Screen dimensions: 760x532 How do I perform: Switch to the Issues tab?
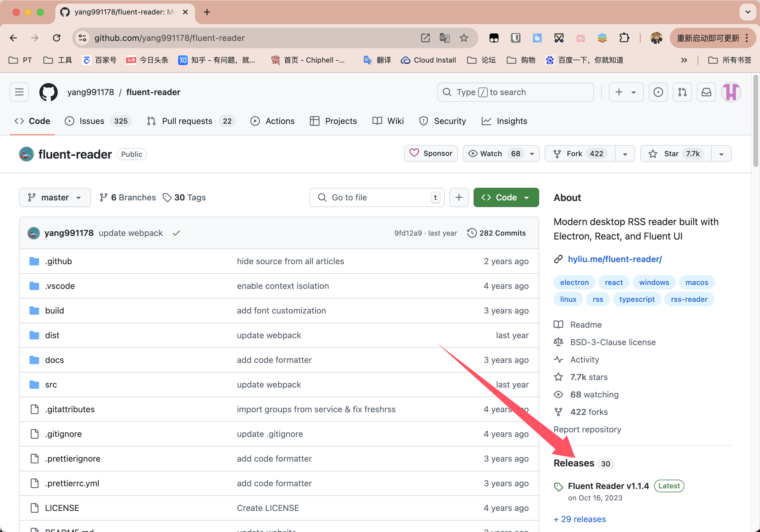click(x=98, y=121)
